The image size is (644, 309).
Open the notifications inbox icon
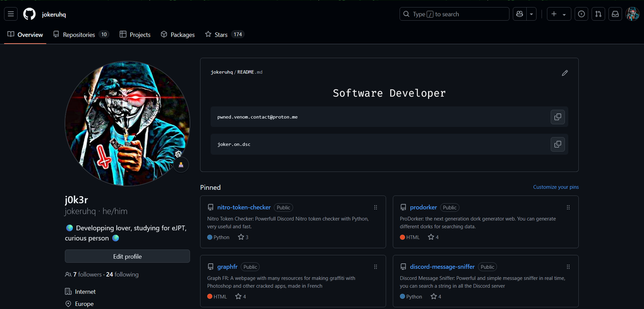tap(615, 14)
